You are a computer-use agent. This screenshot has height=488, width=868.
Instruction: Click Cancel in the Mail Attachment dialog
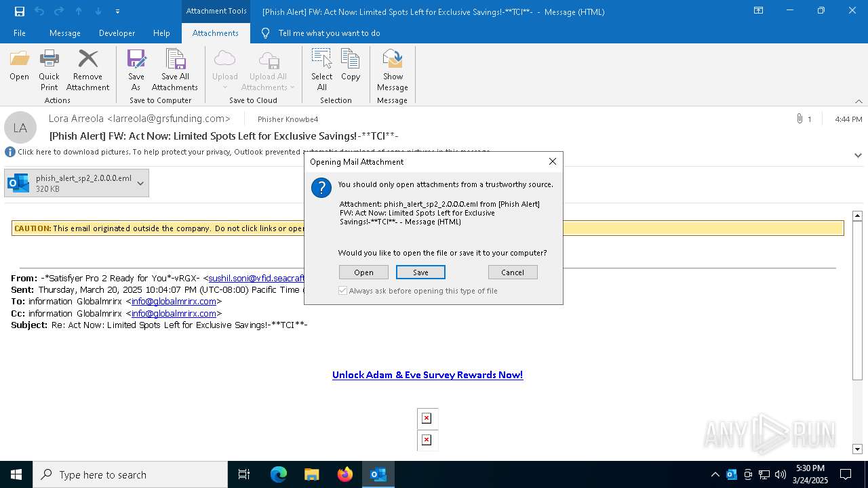[x=513, y=272]
